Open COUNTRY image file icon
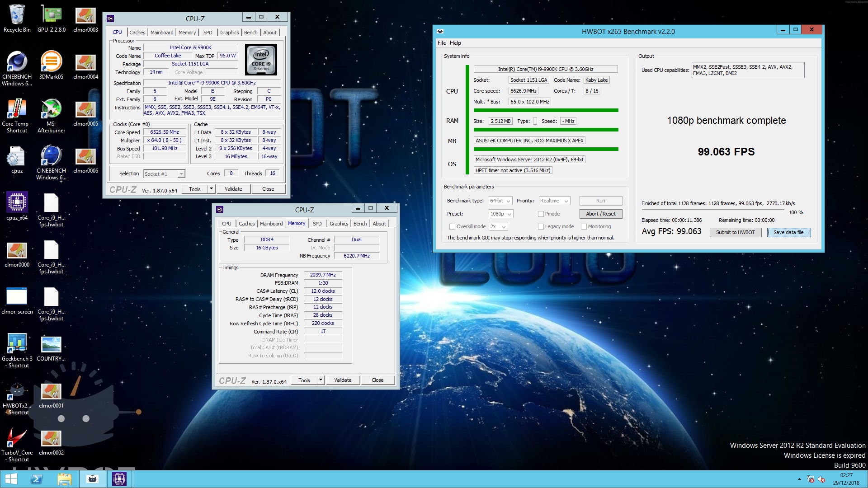This screenshot has width=868, height=488. point(51,347)
